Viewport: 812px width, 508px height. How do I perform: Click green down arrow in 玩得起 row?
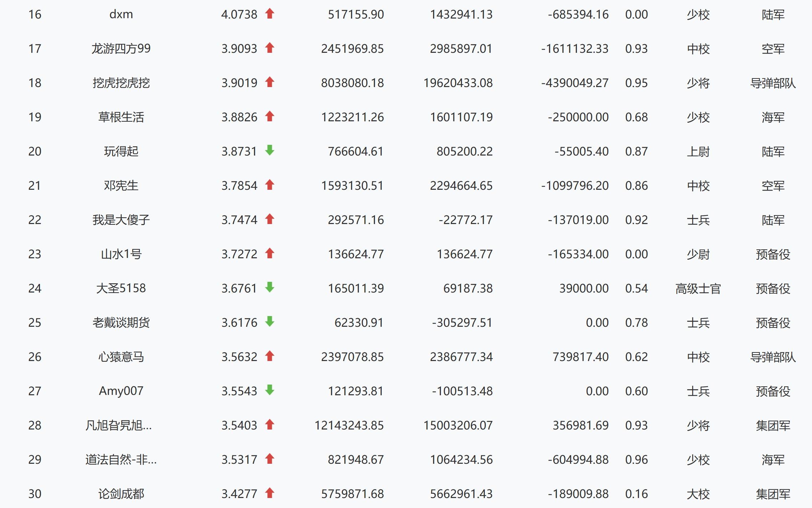[x=270, y=151]
